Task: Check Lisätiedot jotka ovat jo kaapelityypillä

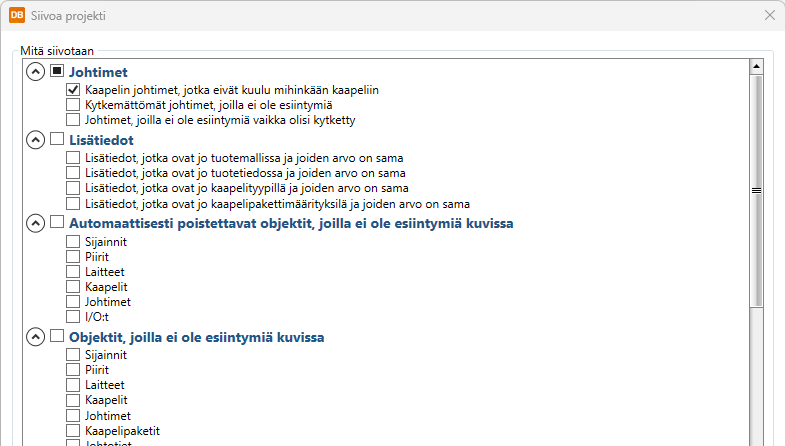Action: click(x=73, y=187)
